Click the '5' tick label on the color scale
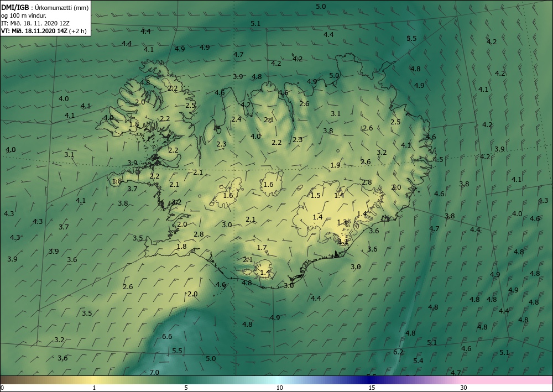Viewport: 553px width, 392px height. coord(186,388)
